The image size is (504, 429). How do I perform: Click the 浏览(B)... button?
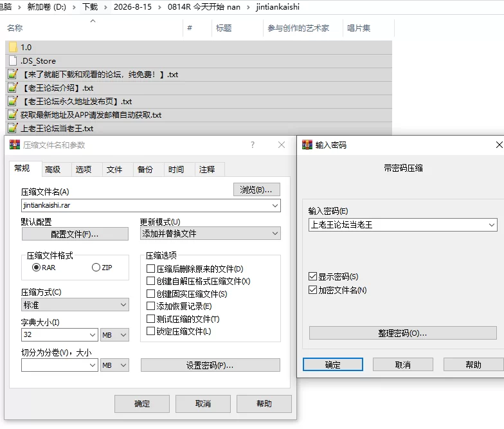[x=256, y=190]
